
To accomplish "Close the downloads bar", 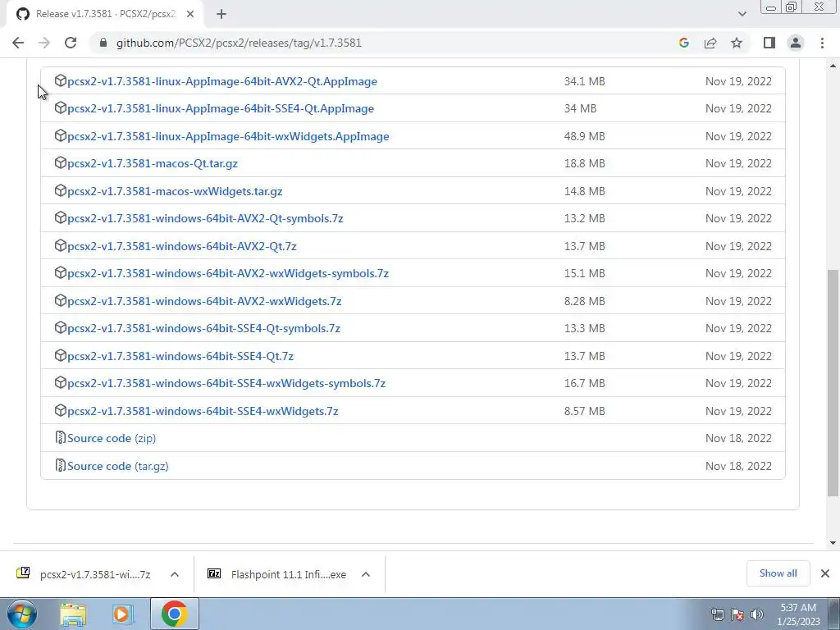I will [825, 573].
